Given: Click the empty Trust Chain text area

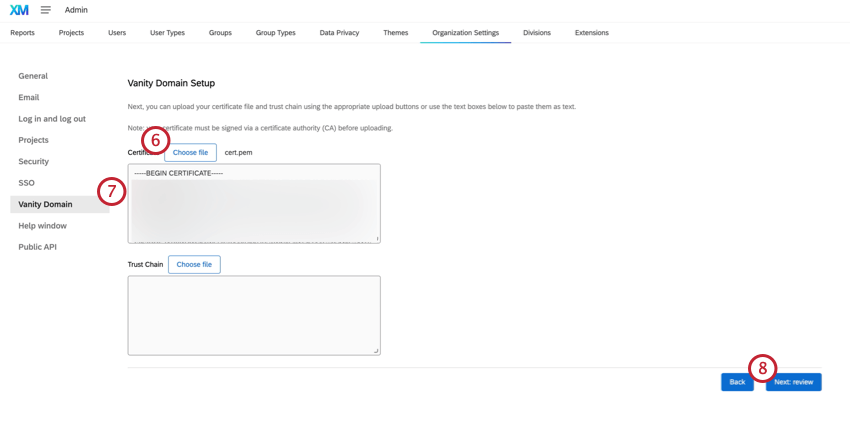Looking at the screenshot, I should click(254, 315).
